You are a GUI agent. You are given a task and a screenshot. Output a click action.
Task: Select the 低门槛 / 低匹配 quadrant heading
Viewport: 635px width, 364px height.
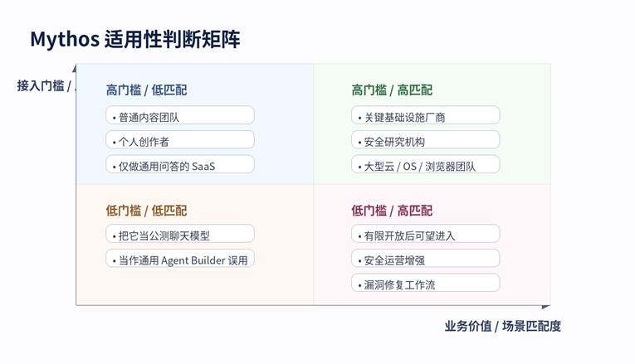click(146, 211)
